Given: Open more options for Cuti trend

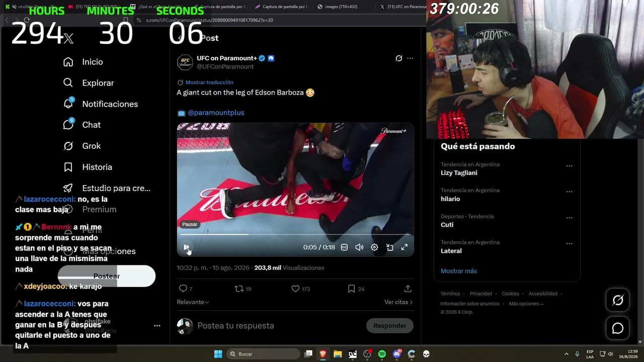Looking at the screenshot, I should click(570, 218).
